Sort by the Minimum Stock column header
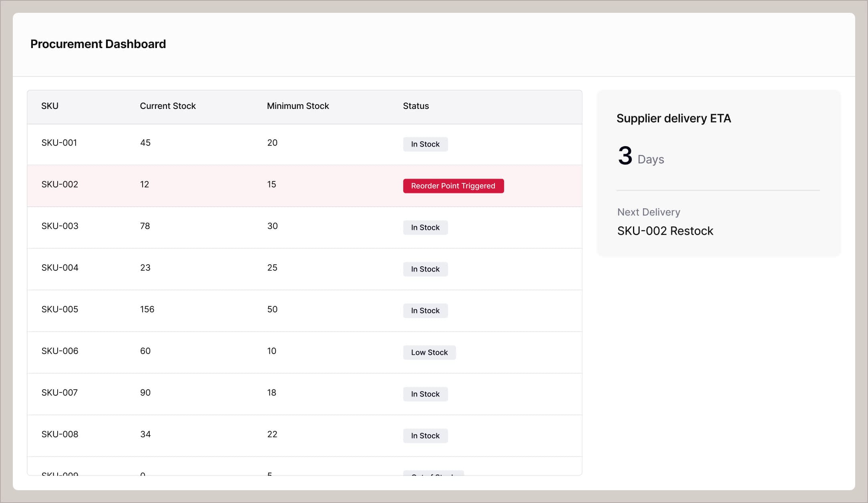Screen dimensions: 868x503 point(298,106)
